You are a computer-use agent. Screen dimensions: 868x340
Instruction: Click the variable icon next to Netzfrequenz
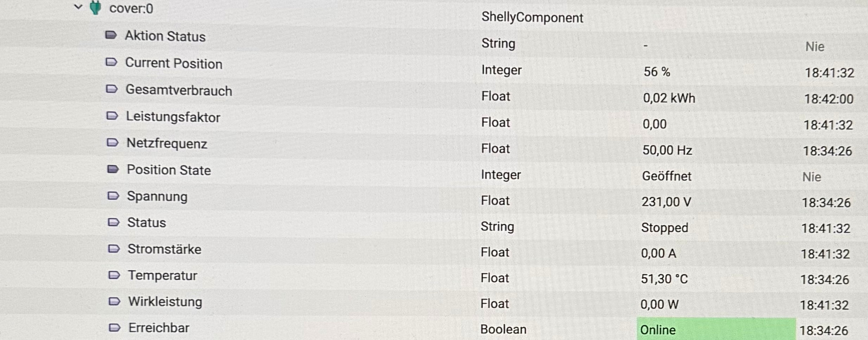click(x=113, y=143)
